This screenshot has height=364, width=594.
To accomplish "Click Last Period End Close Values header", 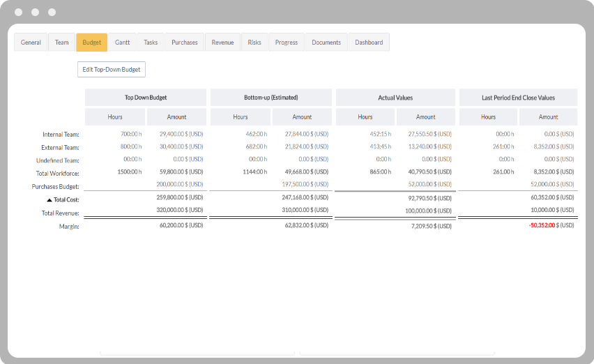I will click(x=518, y=98).
